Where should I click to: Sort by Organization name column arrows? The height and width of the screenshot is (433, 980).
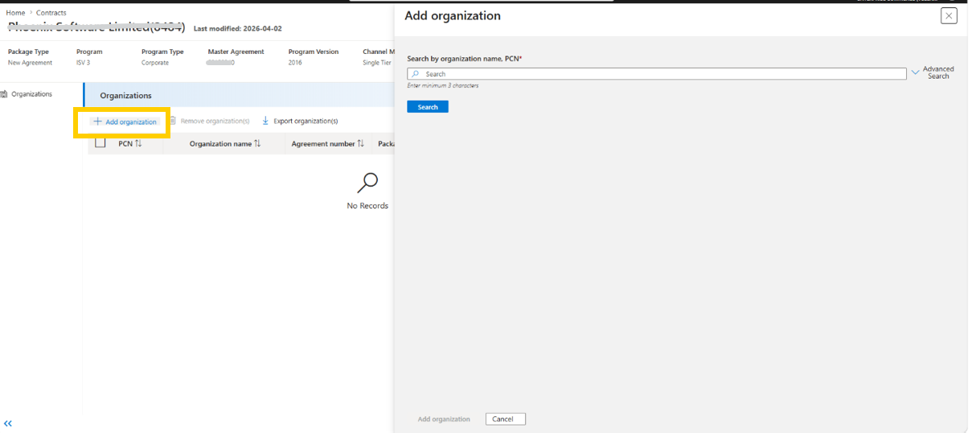[x=257, y=143]
